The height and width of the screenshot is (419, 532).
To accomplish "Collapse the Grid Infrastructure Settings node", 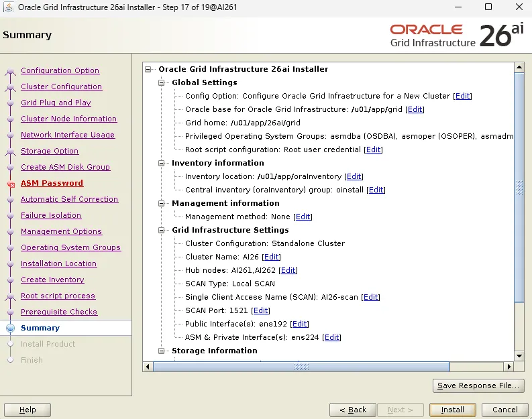I will (x=162, y=230).
